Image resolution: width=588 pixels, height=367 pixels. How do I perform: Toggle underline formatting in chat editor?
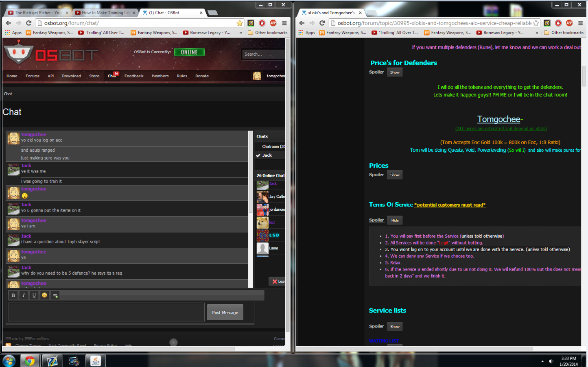pos(34,295)
